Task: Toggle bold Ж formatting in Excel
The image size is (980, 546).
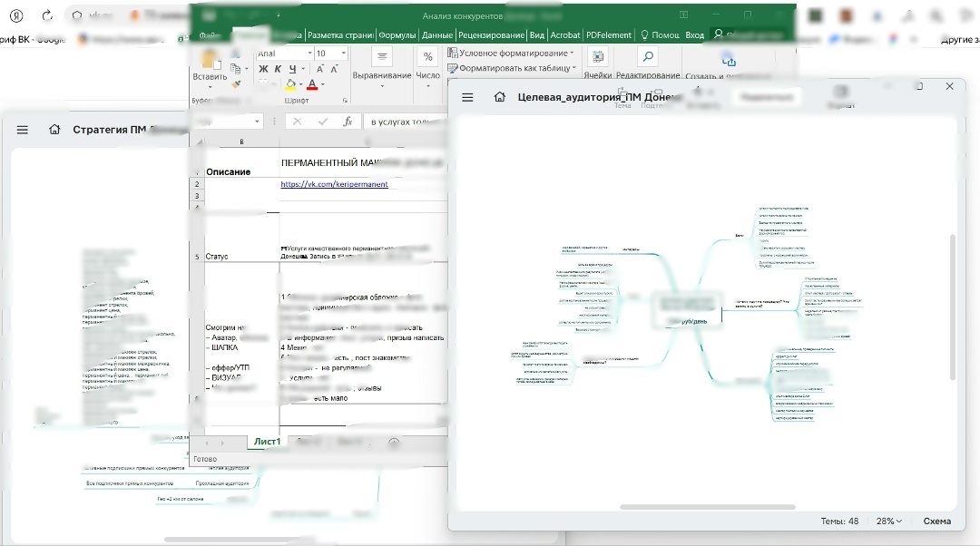Action: click(263, 69)
